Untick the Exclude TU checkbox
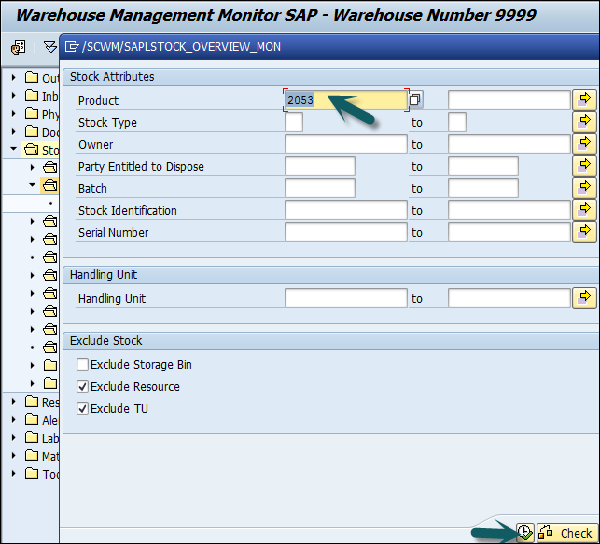The height and width of the screenshot is (544, 600). (x=83, y=408)
